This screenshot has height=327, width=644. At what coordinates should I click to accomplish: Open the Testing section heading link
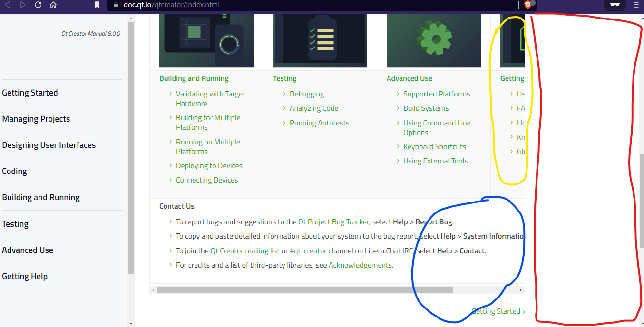click(285, 78)
